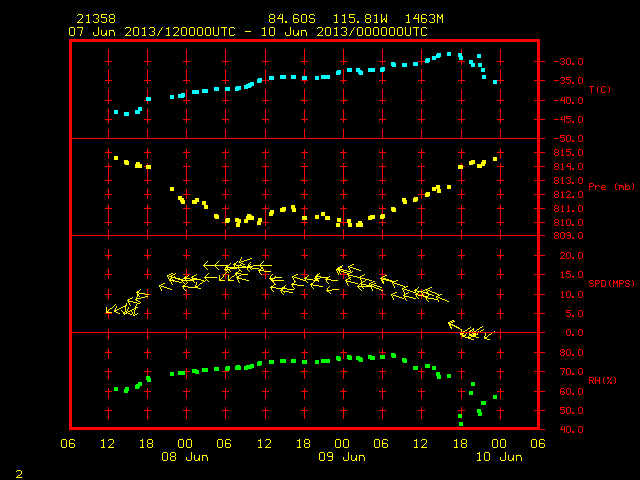
Task: Click the last cyan temperature data point
Action: [x=495, y=82]
